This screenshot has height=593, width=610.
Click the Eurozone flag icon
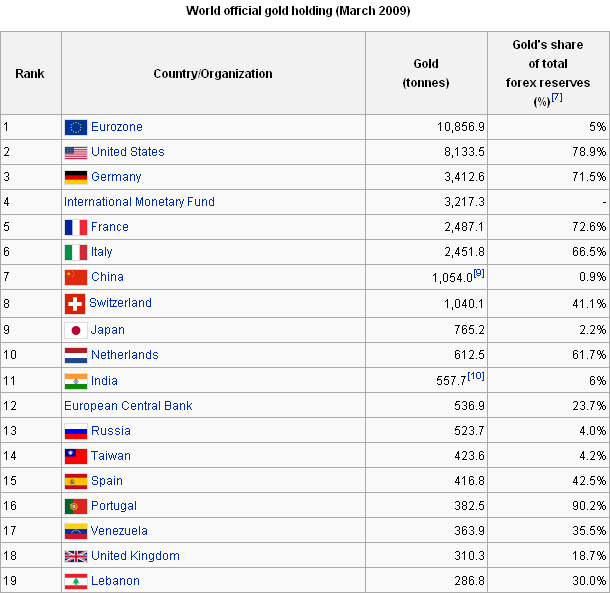coord(76,127)
